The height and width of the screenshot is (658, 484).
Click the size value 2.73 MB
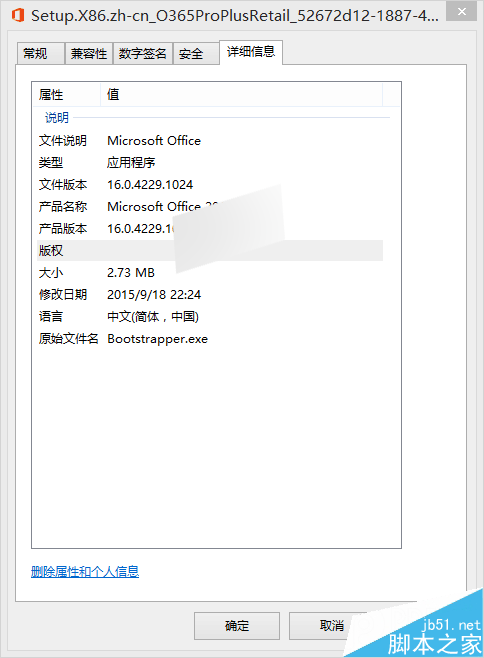tap(131, 273)
